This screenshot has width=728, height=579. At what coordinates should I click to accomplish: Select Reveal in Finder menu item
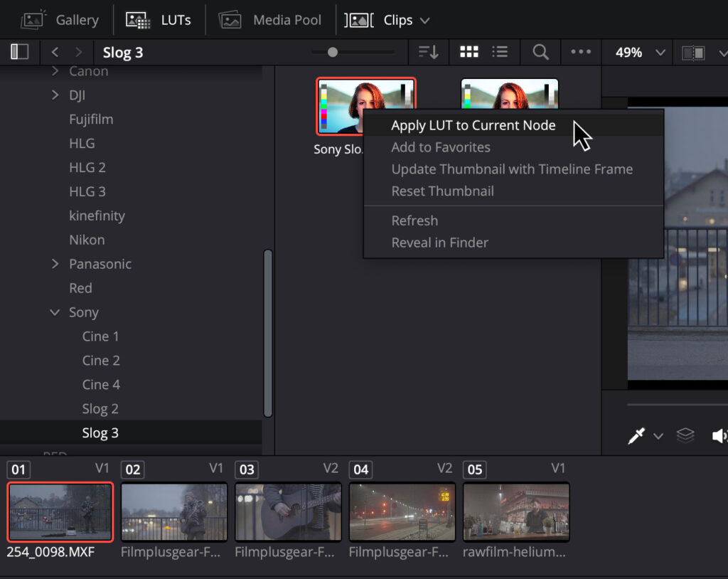click(x=439, y=243)
